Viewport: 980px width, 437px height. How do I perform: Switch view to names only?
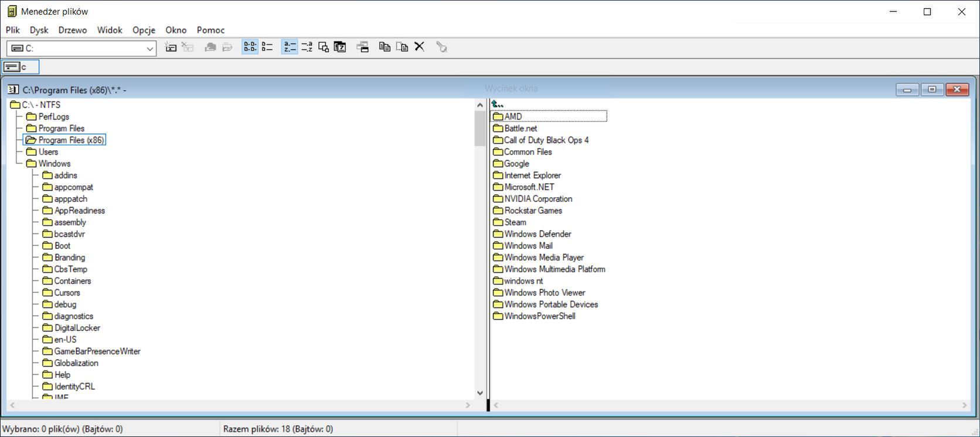tap(250, 47)
